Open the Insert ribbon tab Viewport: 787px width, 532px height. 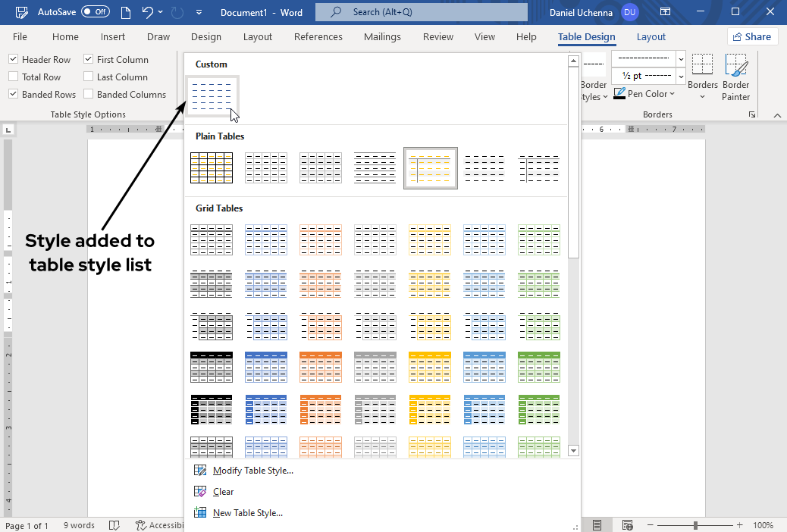click(x=113, y=36)
